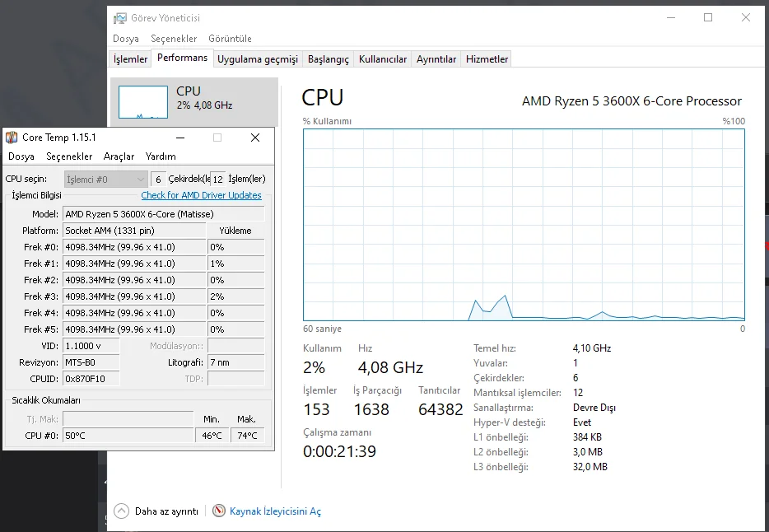This screenshot has width=769, height=532.
Task: Maximize the Görev Yöneticisi window
Action: point(708,17)
